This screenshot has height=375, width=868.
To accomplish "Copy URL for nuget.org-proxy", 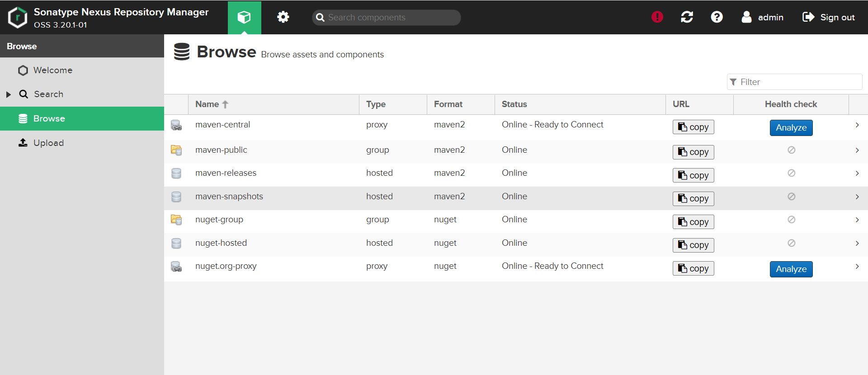I will (x=693, y=268).
